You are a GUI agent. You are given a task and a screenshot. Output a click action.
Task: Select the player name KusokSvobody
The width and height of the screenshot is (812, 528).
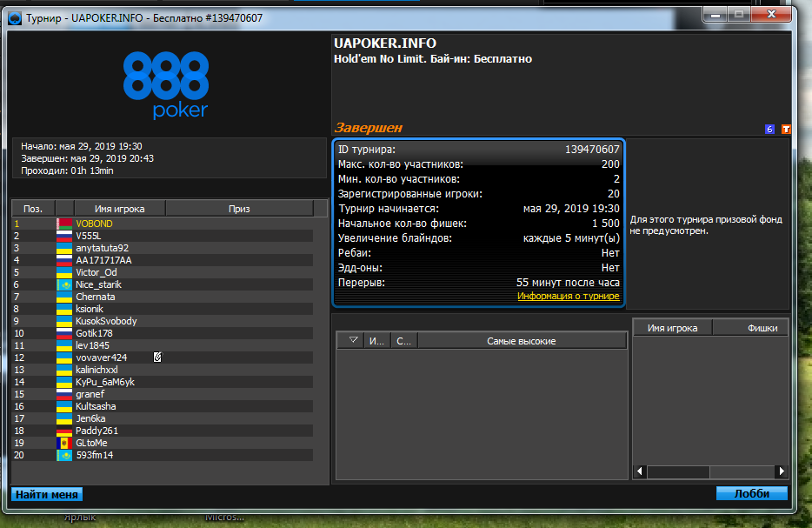click(106, 321)
